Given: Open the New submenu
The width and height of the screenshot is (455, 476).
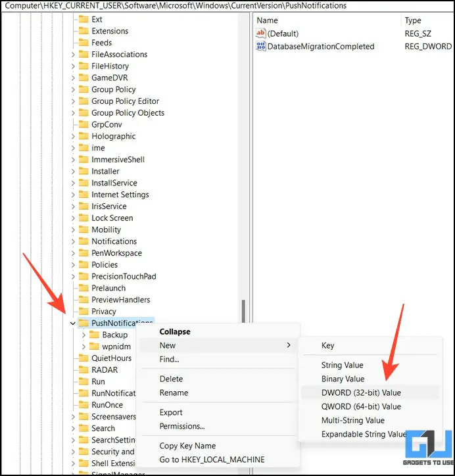Looking at the screenshot, I should click(x=218, y=345).
